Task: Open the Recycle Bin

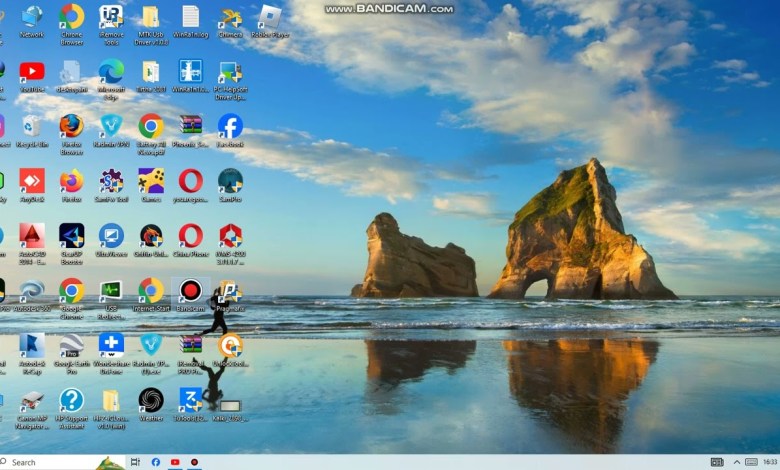Action: (32, 127)
